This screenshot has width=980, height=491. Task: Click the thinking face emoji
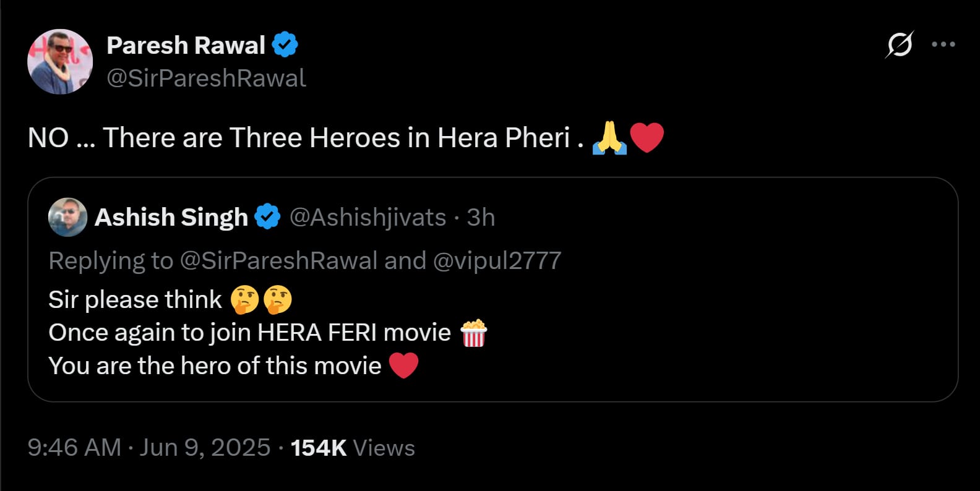245,300
